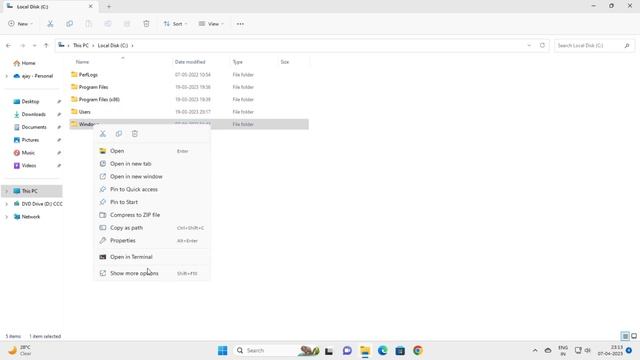640x360 pixels.
Task: Click the Search Local Disk field
Action: pos(594,45)
